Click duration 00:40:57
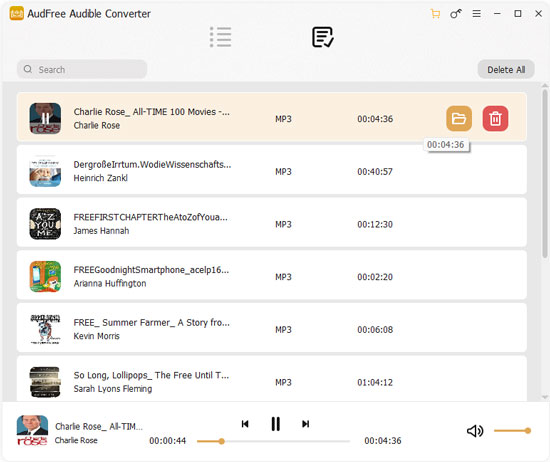This screenshot has height=462, width=550. [x=375, y=172]
